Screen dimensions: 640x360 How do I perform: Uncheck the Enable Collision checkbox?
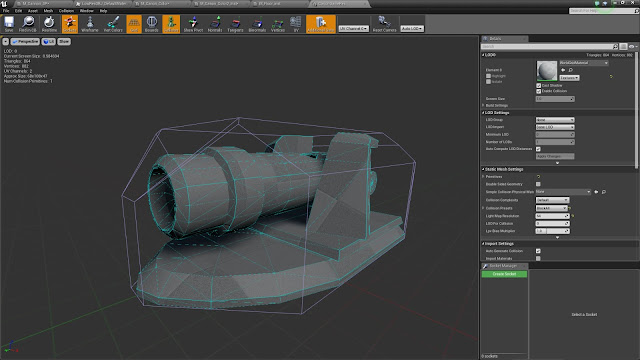tap(538, 91)
